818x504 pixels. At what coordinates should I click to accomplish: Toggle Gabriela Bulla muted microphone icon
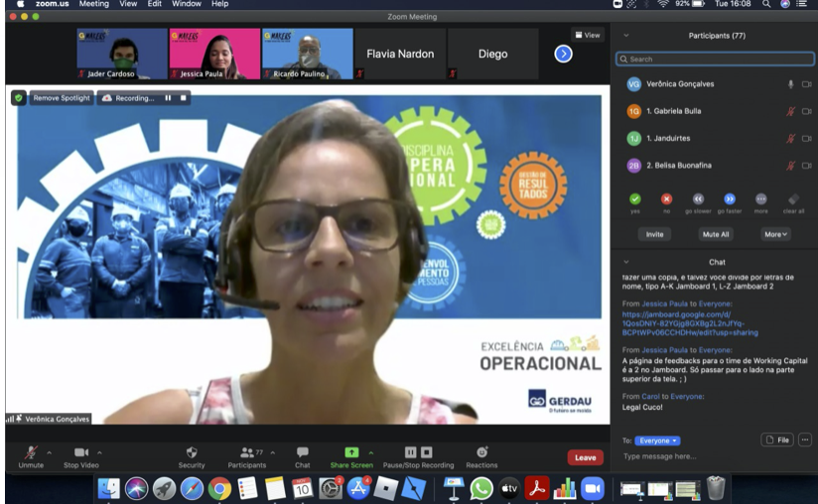pyautogui.click(x=791, y=111)
